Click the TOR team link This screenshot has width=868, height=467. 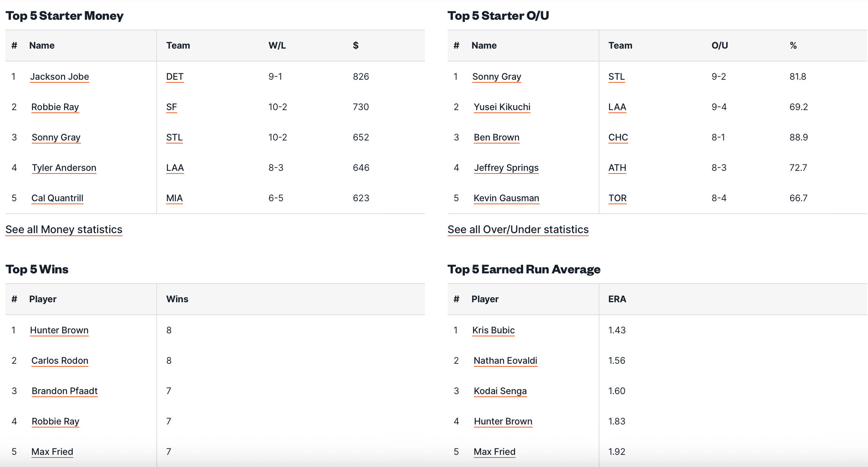pos(617,198)
